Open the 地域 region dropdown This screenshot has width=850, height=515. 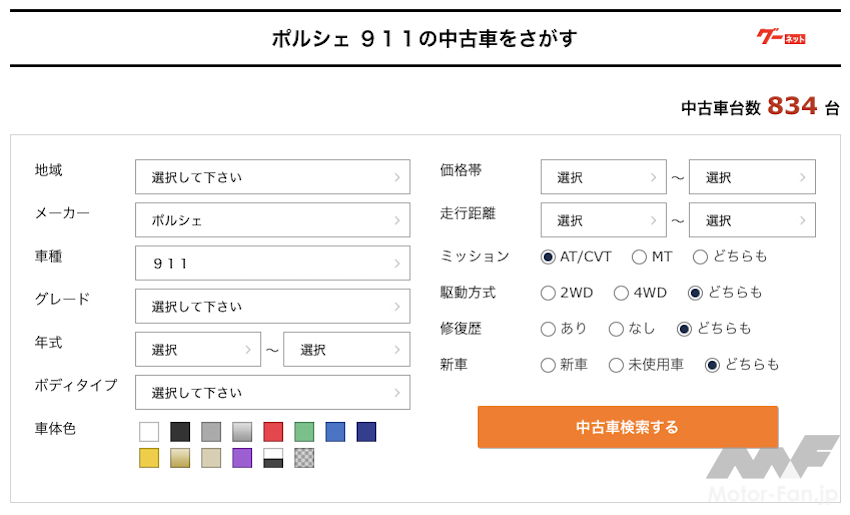[x=272, y=177]
